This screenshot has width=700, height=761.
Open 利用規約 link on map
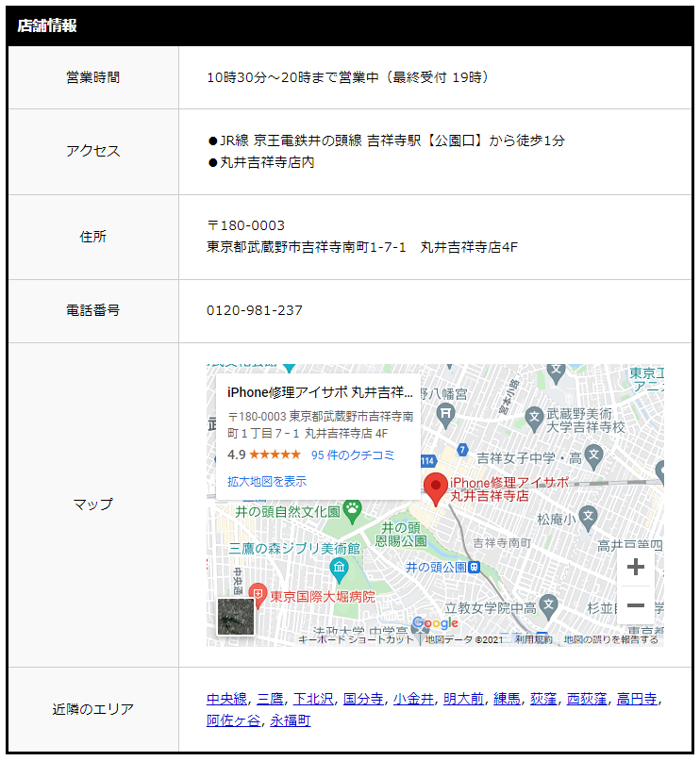[534, 639]
